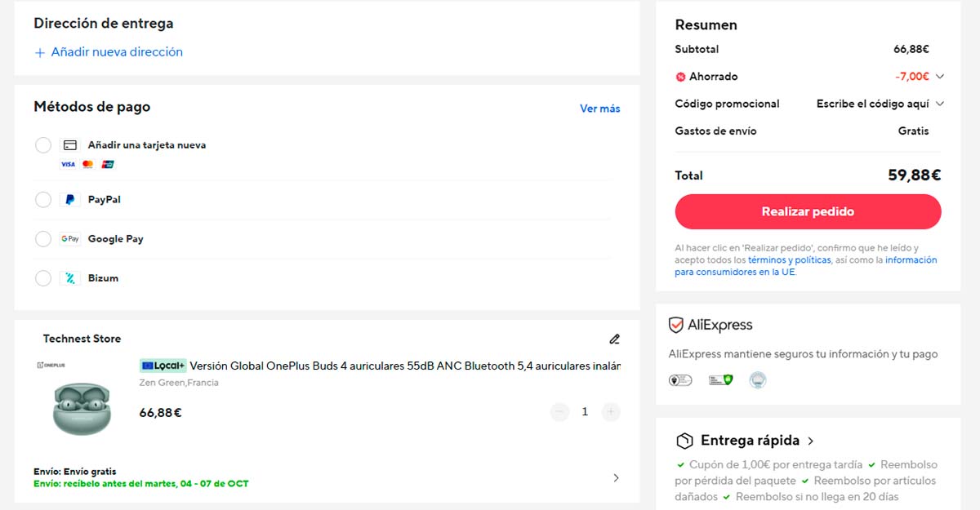Increase product quantity with the plus button
980x510 pixels.
pyautogui.click(x=611, y=412)
